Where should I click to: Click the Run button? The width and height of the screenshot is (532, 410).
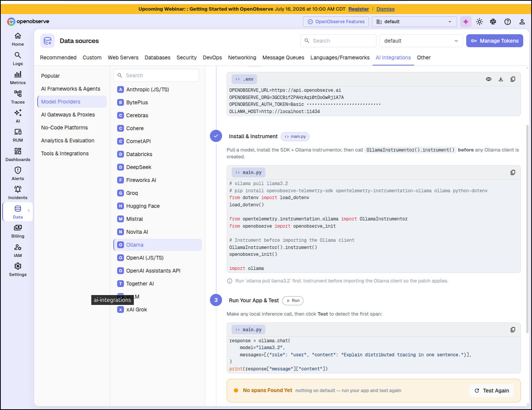(293, 301)
